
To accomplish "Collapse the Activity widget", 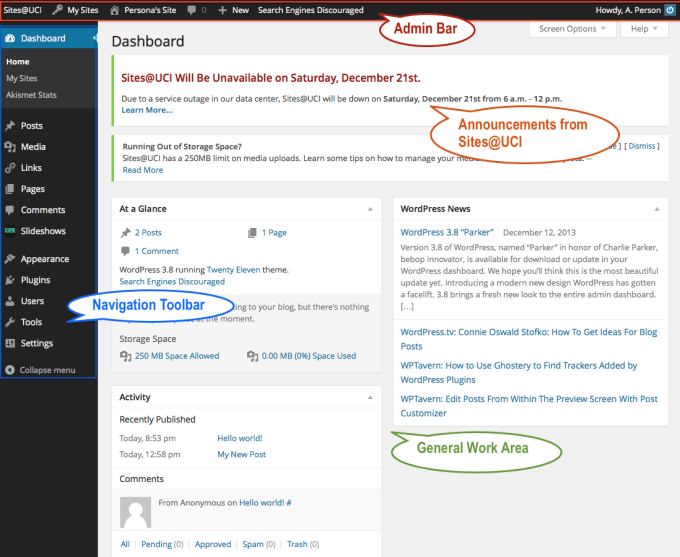I will [370, 397].
